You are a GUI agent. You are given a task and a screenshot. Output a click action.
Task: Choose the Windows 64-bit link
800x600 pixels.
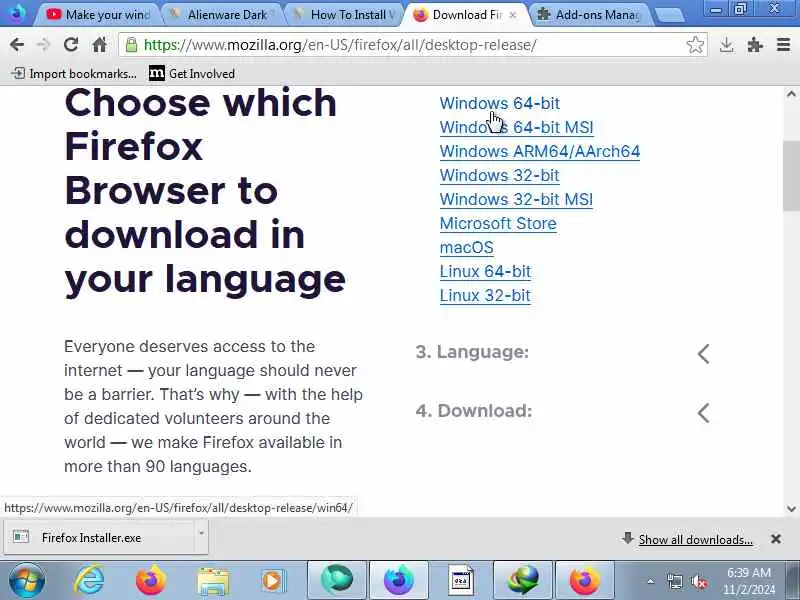(x=499, y=104)
